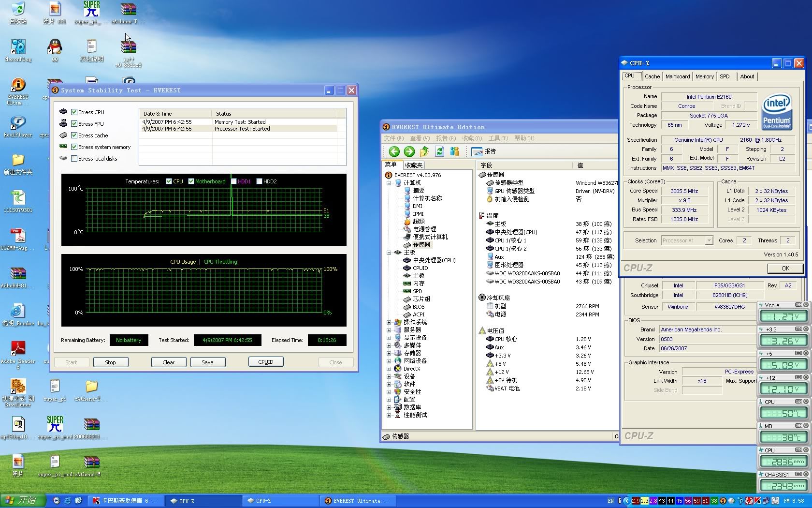The height and width of the screenshot is (508, 812).
Task: Click the green Back arrow in EVEREST toolbar
Action: tap(394, 151)
